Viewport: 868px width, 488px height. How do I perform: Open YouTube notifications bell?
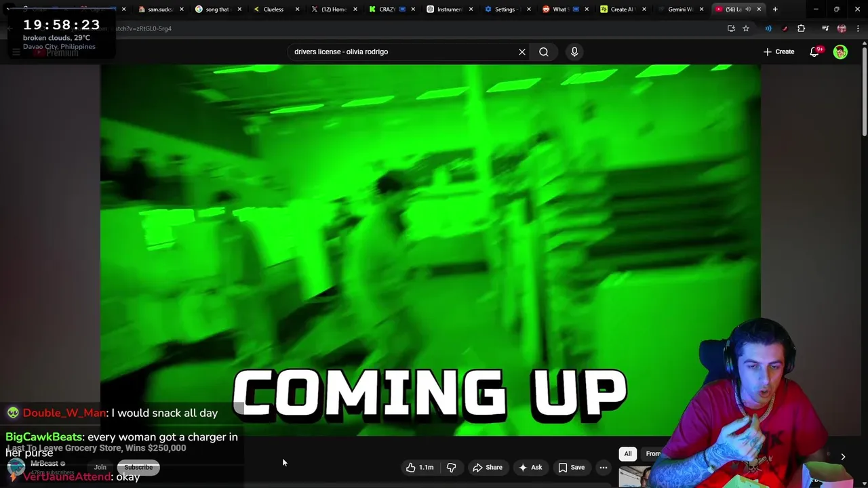click(x=815, y=52)
